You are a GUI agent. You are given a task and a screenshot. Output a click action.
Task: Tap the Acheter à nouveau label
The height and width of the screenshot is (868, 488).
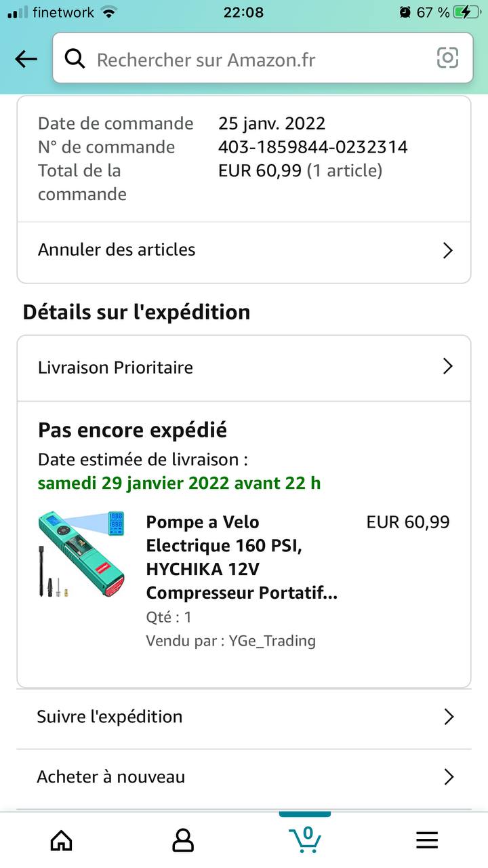(110, 776)
